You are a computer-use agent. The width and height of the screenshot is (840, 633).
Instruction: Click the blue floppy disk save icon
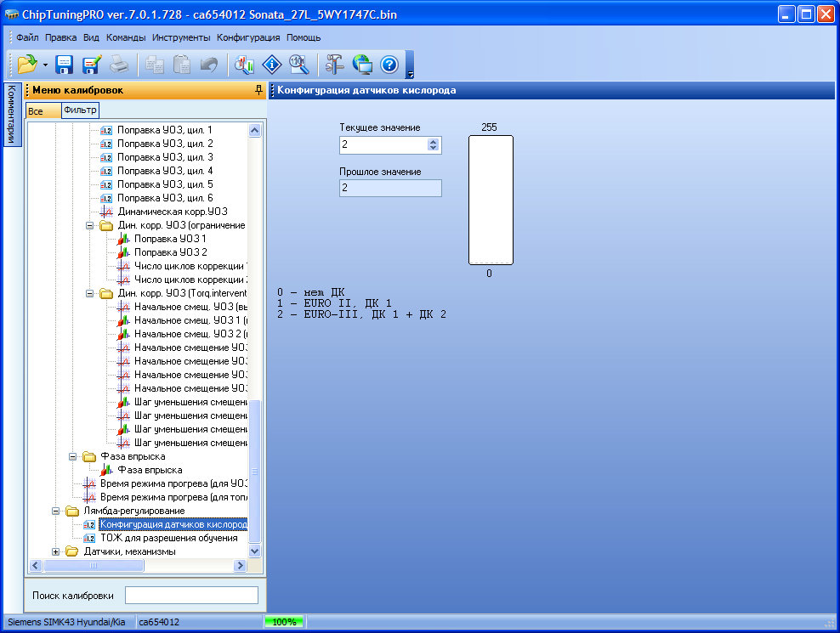point(65,65)
